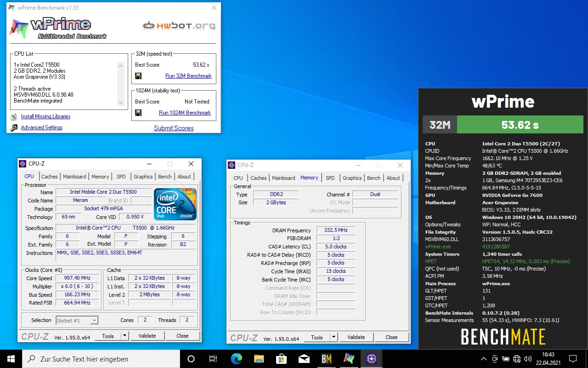Click the battery tray icon

click(x=506, y=359)
